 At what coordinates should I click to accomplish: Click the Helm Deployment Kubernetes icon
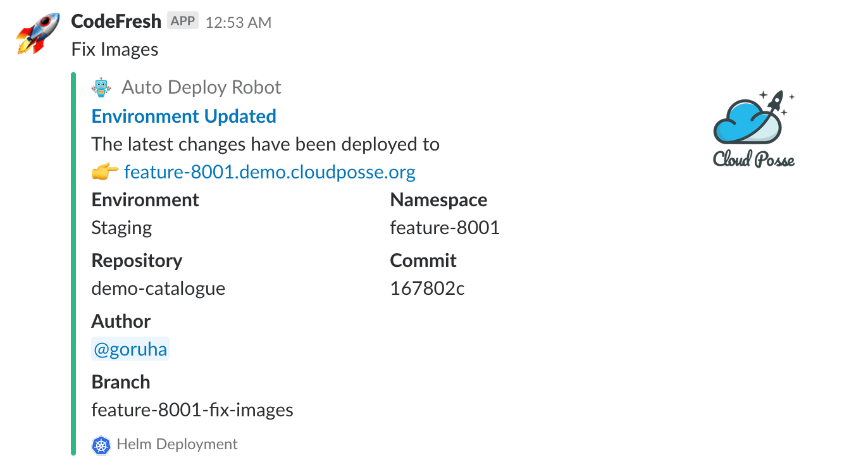click(101, 445)
